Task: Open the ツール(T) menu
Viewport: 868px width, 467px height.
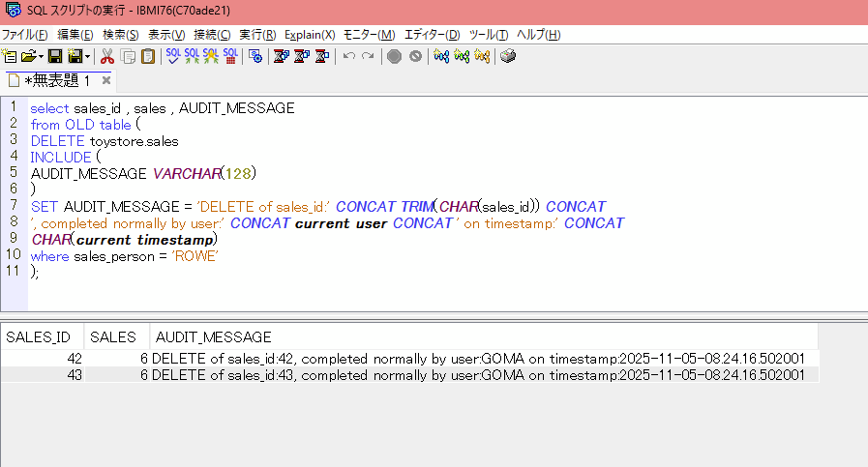Action: pyautogui.click(x=489, y=35)
